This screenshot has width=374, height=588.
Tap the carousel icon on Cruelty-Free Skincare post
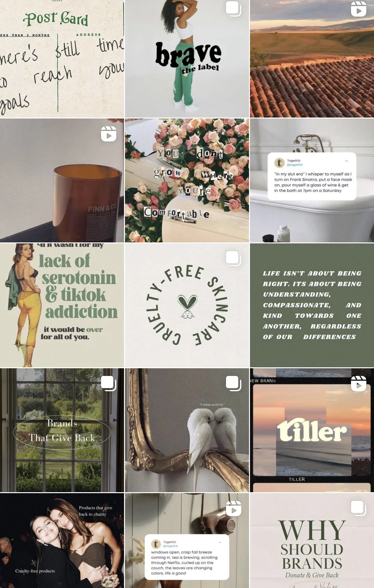tap(233, 258)
